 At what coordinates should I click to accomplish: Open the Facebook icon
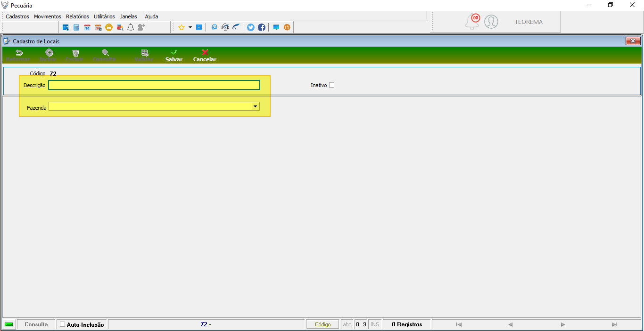pos(262,27)
